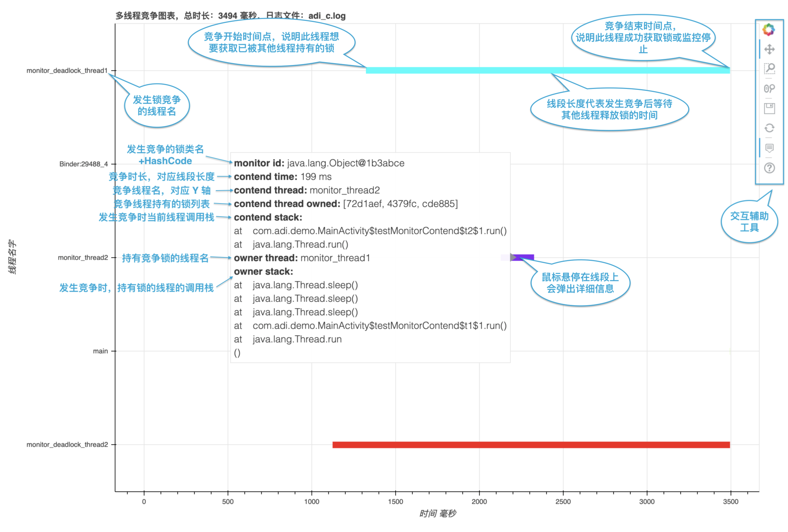Click the monitor id line in tooltip

coord(319,163)
